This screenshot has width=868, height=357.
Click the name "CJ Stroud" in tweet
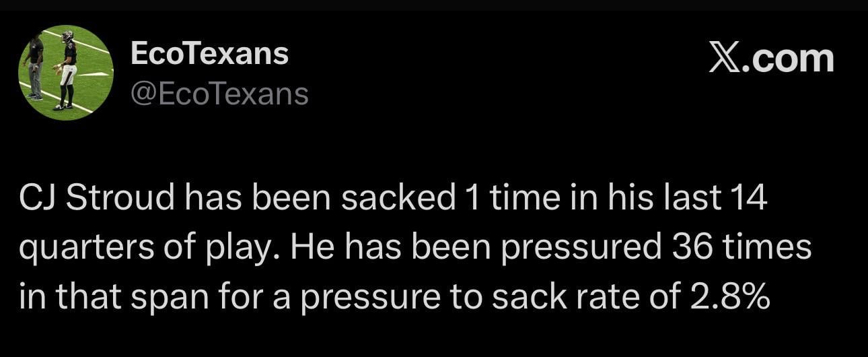point(96,199)
